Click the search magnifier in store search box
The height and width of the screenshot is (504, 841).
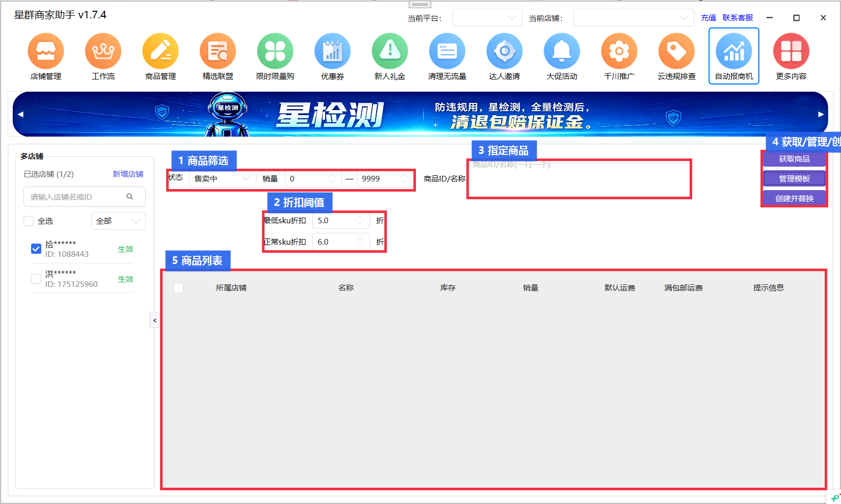[130, 197]
